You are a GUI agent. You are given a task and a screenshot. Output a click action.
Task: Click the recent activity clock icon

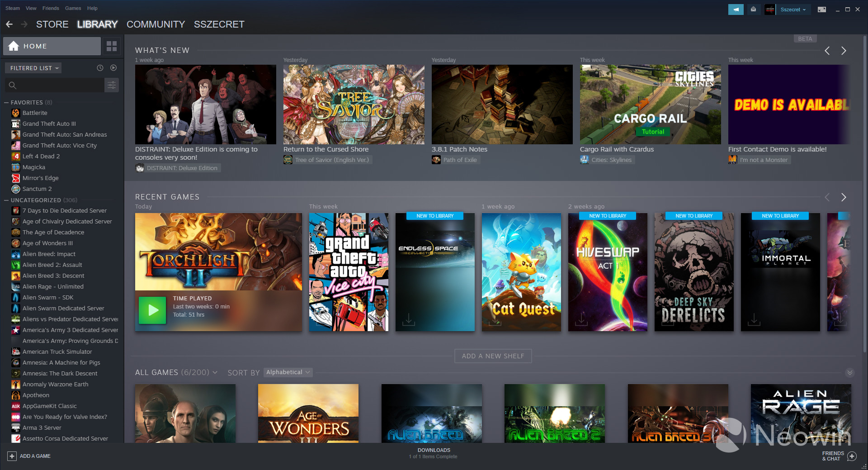[x=100, y=68]
